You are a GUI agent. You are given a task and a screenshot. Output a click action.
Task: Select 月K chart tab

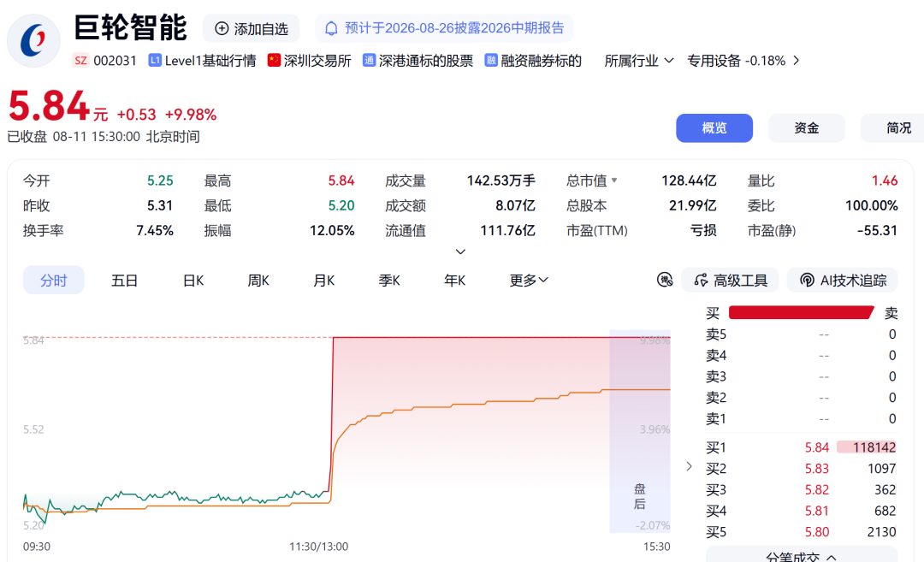click(x=323, y=281)
